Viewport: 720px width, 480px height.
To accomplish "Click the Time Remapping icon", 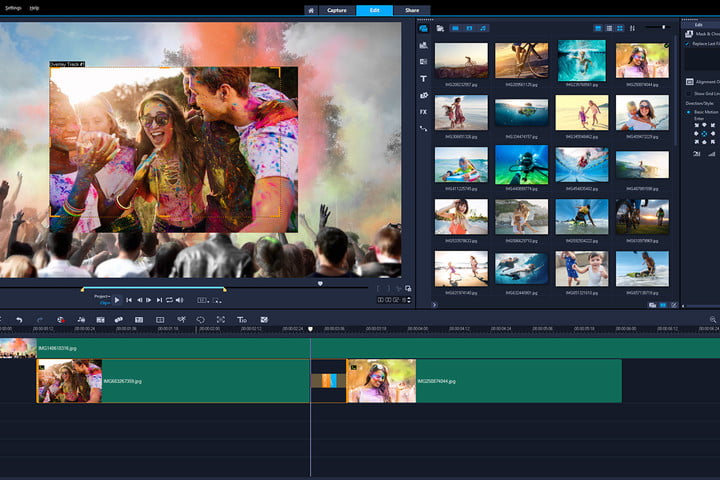I will click(x=201, y=320).
